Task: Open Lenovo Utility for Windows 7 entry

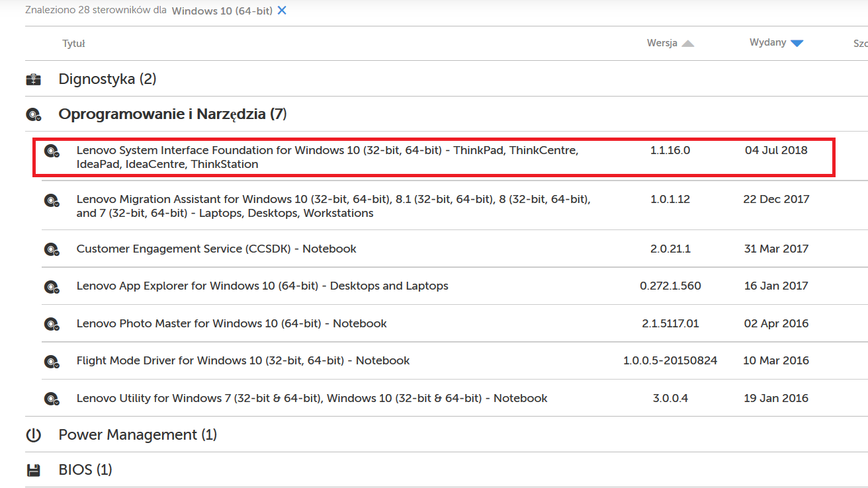Action: coord(312,398)
